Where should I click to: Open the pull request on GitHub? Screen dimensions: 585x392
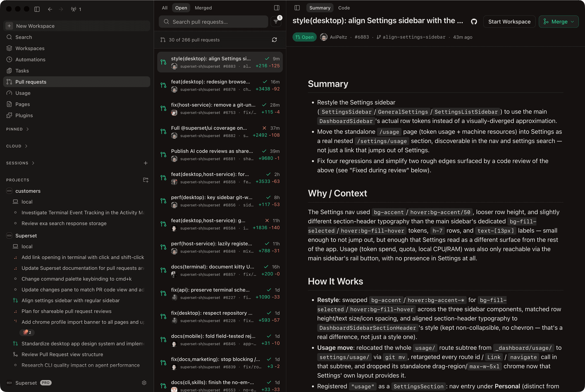tap(474, 22)
